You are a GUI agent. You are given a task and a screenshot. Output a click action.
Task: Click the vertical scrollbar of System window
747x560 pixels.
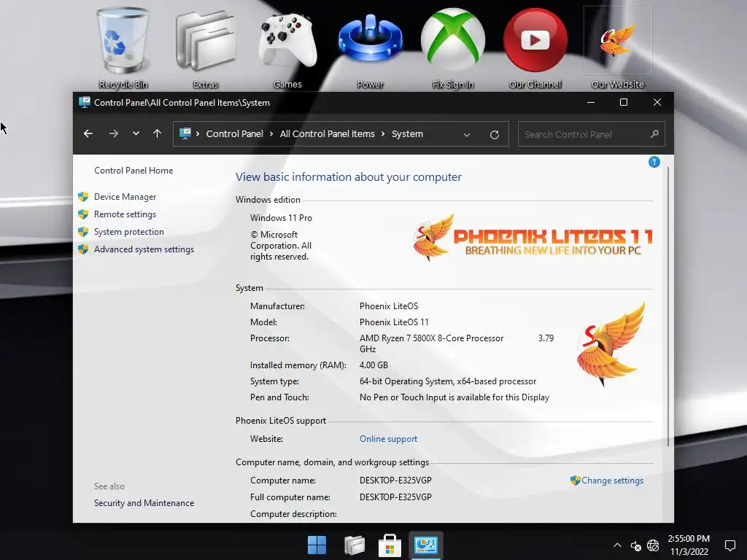click(x=668, y=307)
